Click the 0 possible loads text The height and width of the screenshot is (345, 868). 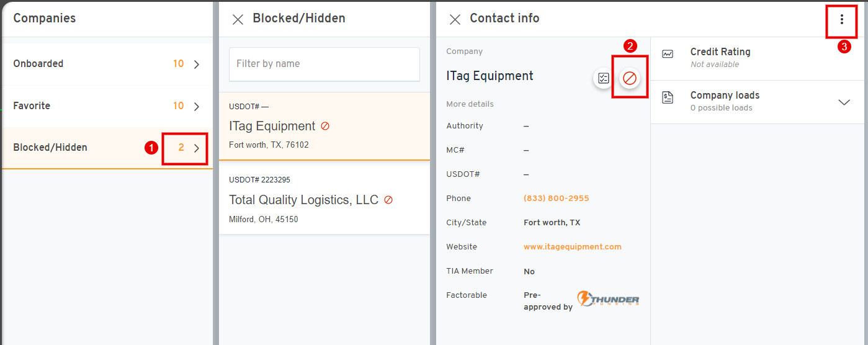tap(722, 108)
